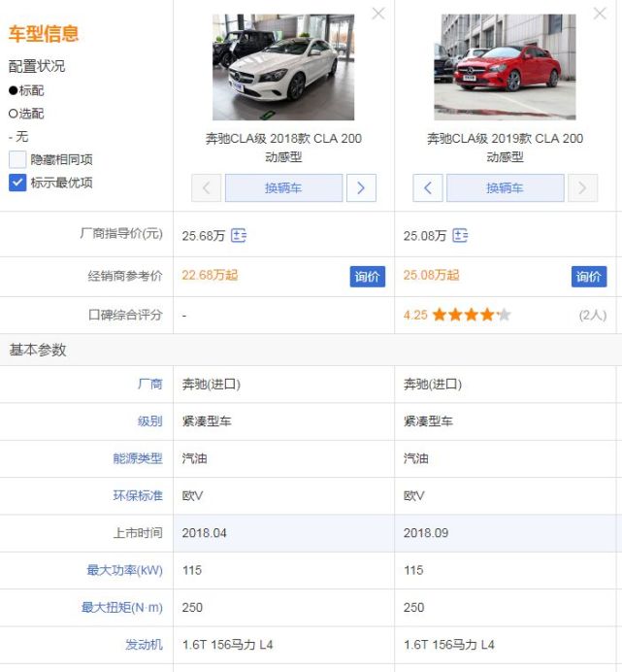This screenshot has width=622, height=672.
Task: Click calculator icon beside 25.68万 price
Action: pos(239,235)
